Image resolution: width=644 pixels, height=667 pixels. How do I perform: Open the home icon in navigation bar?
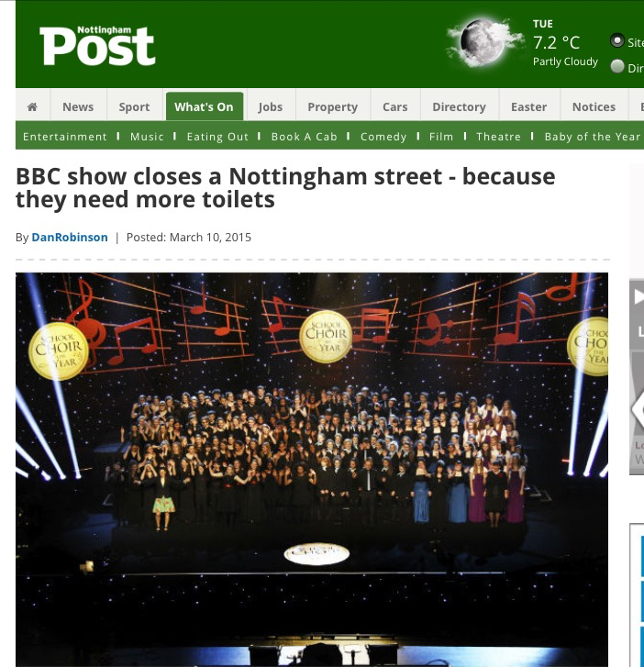point(32,106)
